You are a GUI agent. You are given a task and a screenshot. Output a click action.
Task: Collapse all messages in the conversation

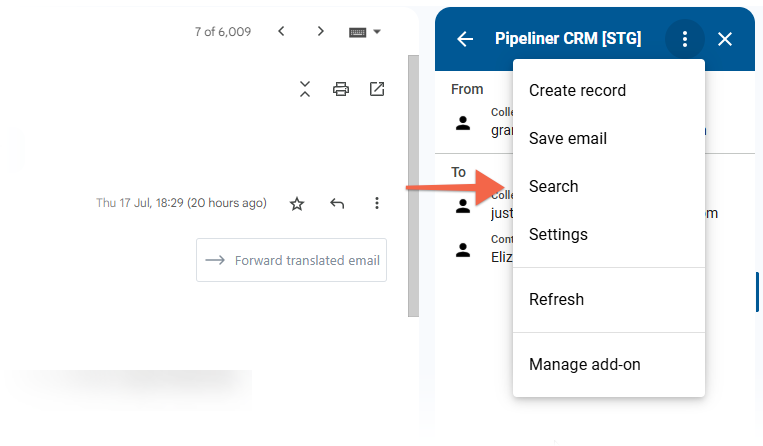click(x=305, y=89)
